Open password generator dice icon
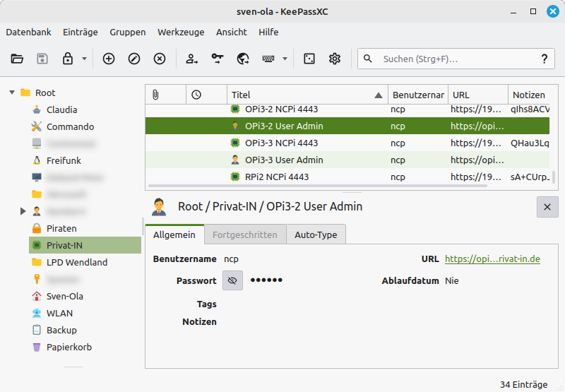Viewport: 565px width, 392px height. (309, 59)
